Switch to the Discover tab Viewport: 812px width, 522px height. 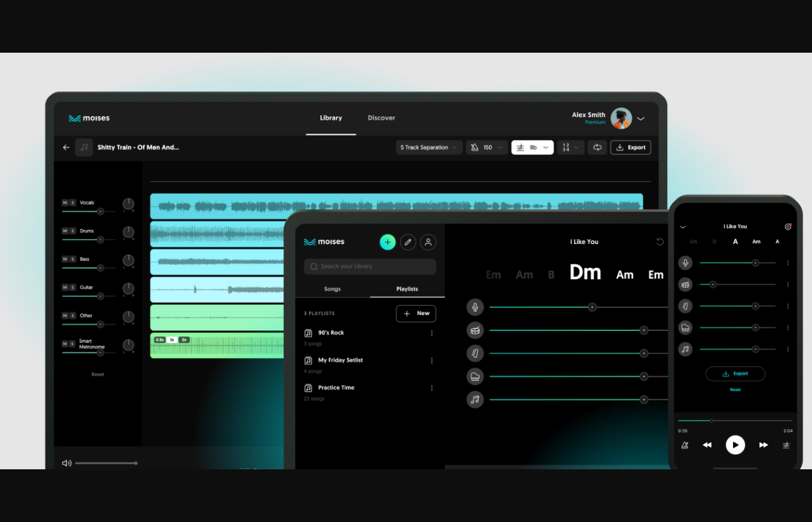pos(381,118)
